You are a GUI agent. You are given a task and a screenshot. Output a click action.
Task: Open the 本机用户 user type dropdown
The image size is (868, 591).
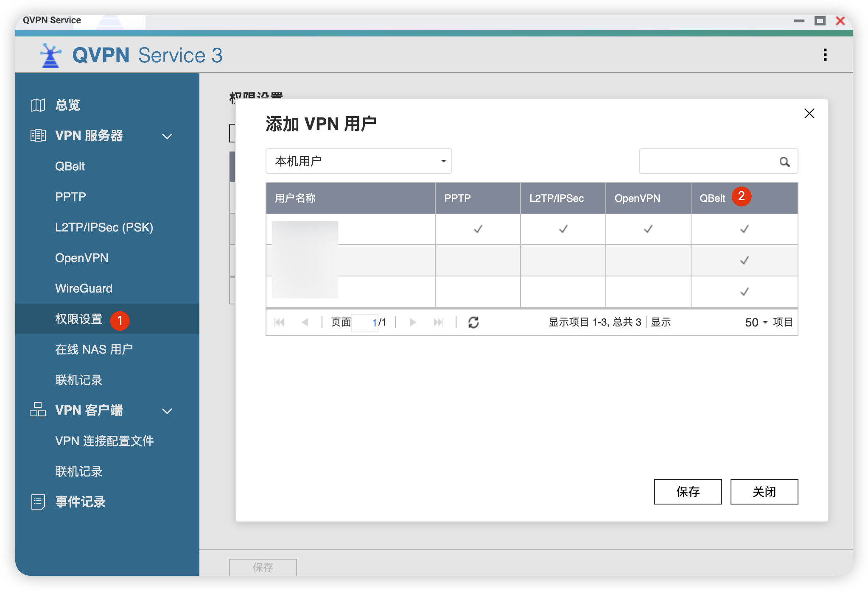(358, 161)
